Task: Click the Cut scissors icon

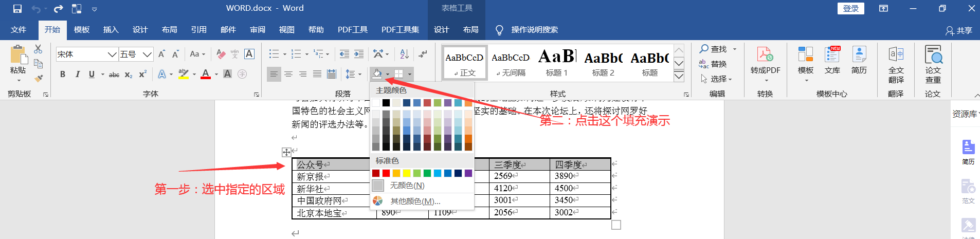Action: 38,49
